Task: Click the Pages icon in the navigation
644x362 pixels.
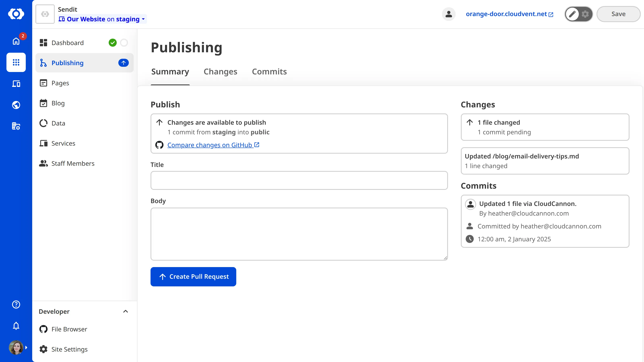Action: 43,83
